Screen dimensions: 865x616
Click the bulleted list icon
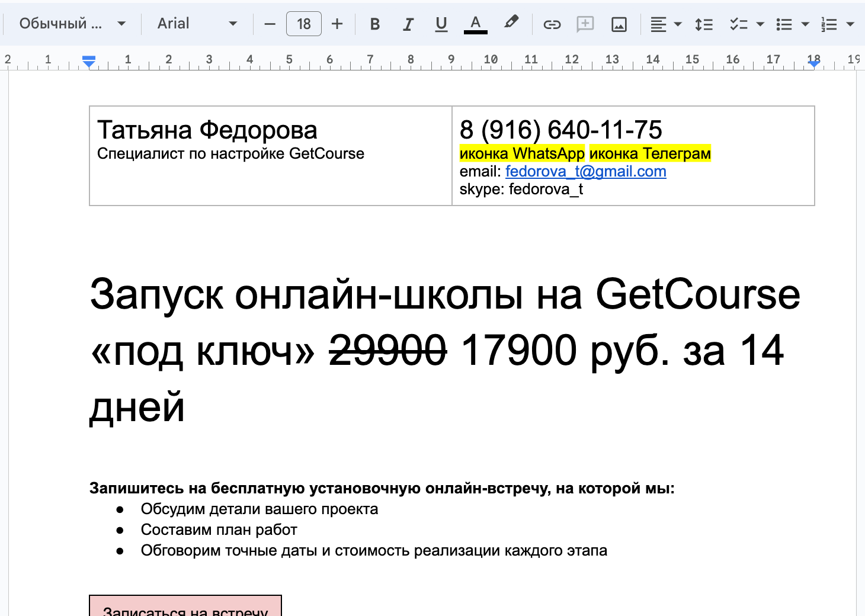(x=784, y=24)
